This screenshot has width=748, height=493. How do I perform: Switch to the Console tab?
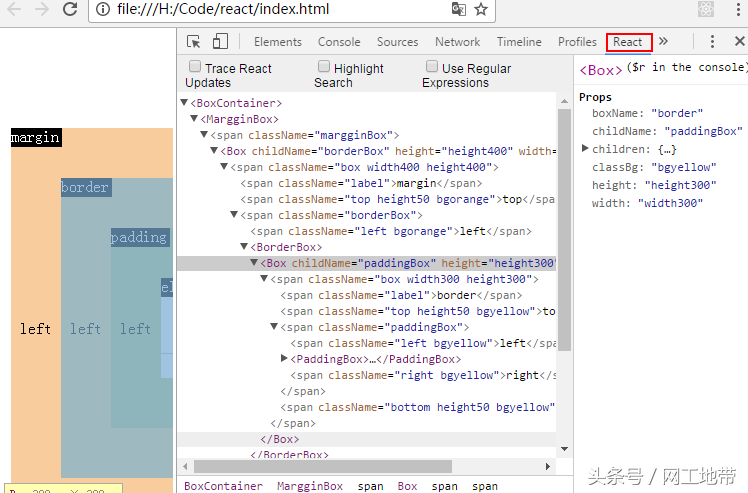(339, 42)
